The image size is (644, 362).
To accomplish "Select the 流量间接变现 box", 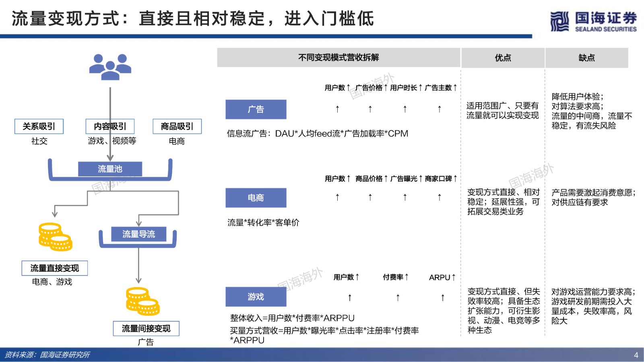I will point(146,329).
